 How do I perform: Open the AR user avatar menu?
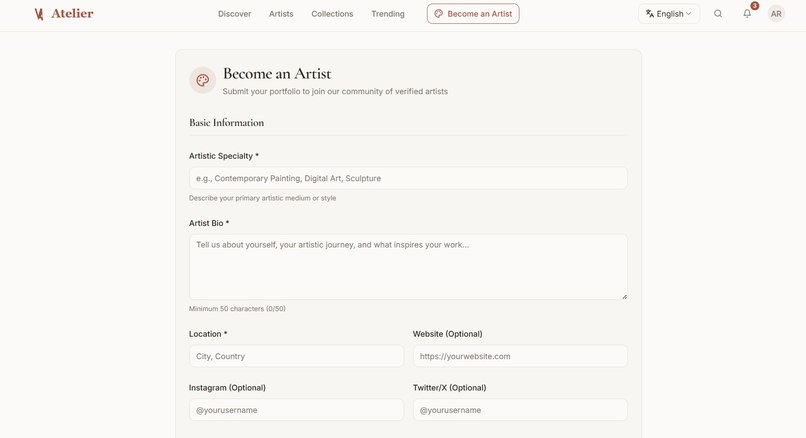point(776,14)
